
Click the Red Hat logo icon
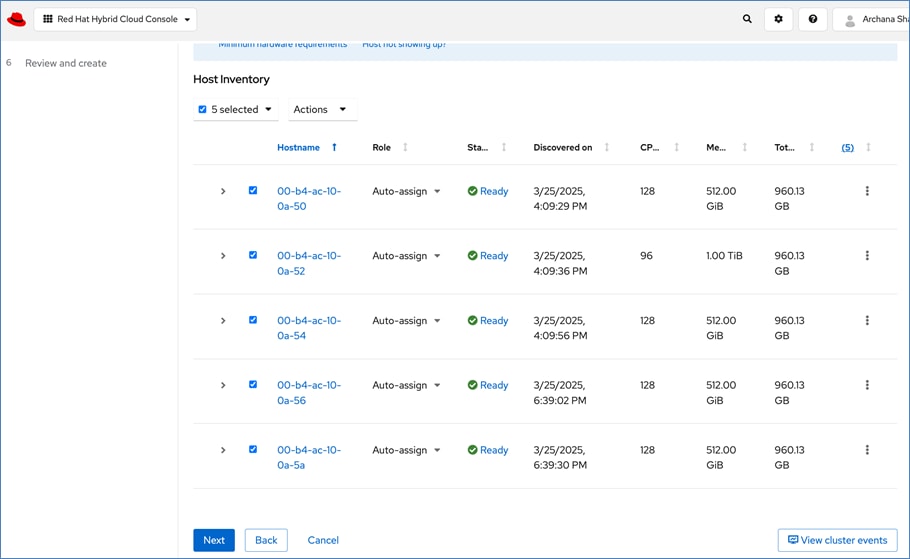pyautogui.click(x=16, y=19)
